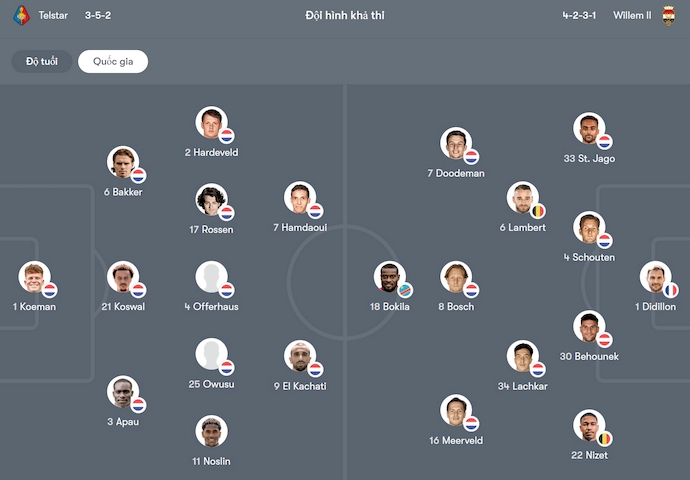Click the Đội hình khả thi heading

point(345,16)
